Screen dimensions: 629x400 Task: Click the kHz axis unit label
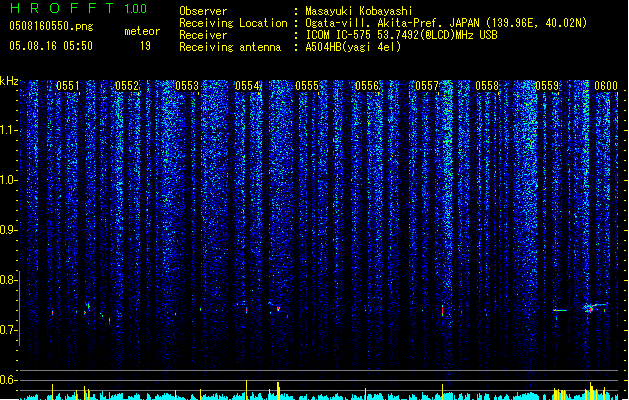pos(9,81)
